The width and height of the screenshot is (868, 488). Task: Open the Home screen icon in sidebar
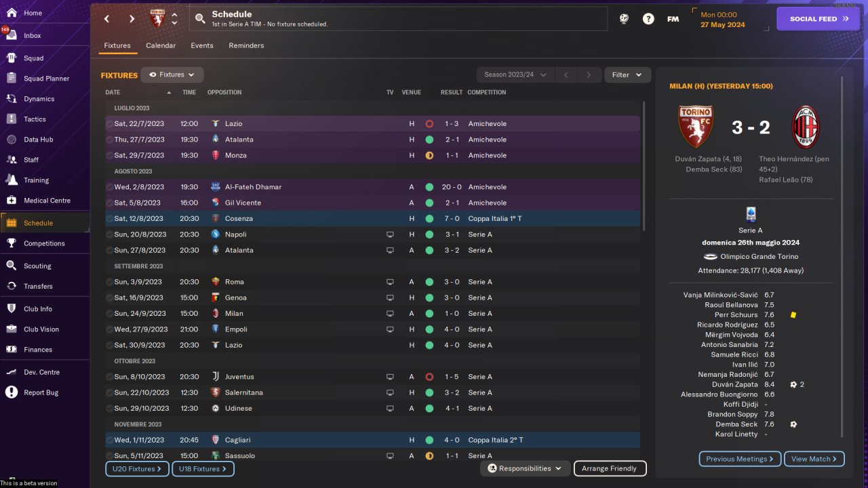pyautogui.click(x=12, y=13)
